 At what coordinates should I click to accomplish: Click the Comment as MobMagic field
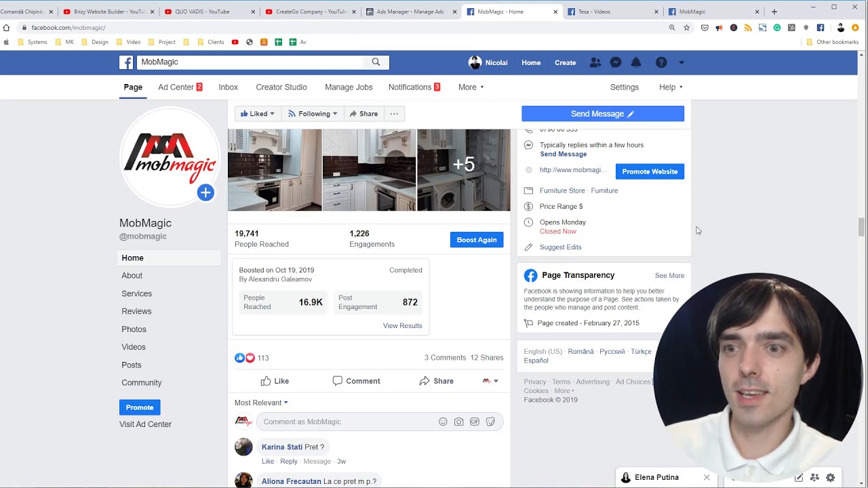tap(380, 422)
